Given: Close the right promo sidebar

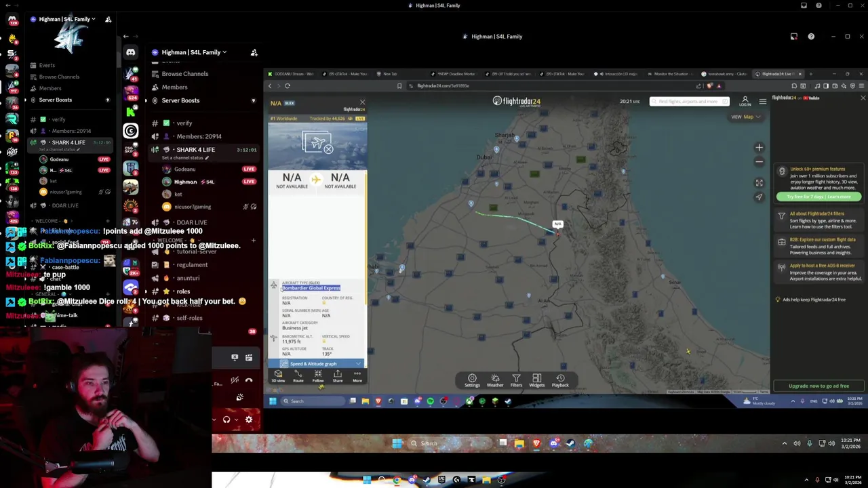Looking at the screenshot, I should click(x=863, y=98).
